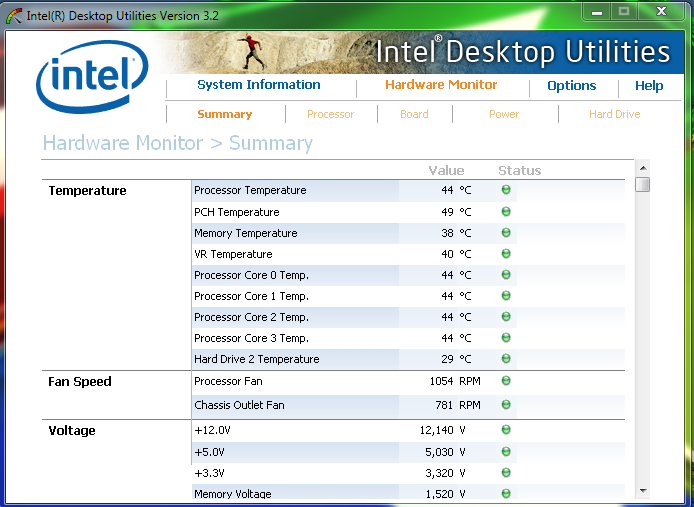Click status icon for Processor Core 2 Temp.
694x507 pixels.
(506, 317)
